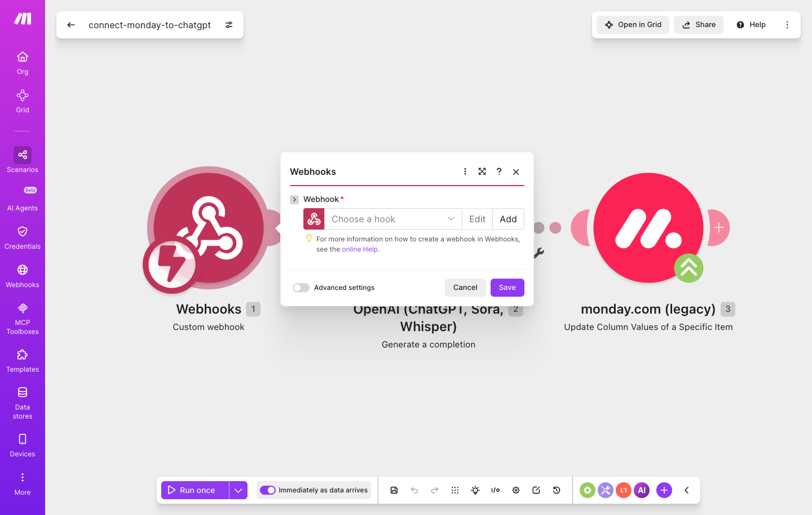
Task: Click the Webhooks instant trigger lightning badge
Action: [171, 264]
